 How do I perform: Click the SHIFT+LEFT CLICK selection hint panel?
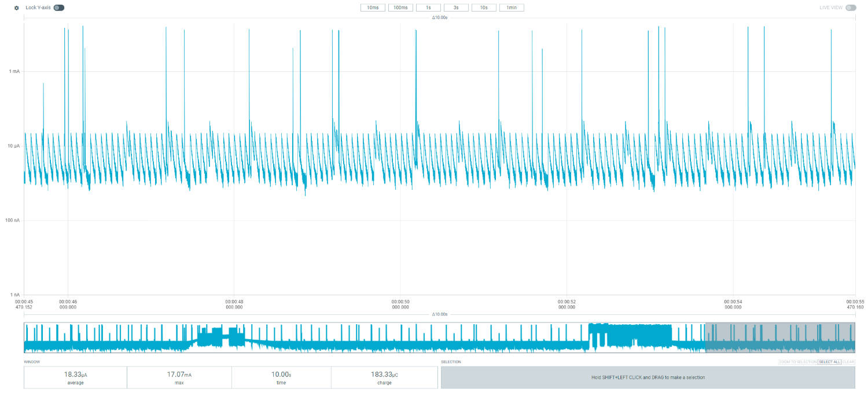648,377
